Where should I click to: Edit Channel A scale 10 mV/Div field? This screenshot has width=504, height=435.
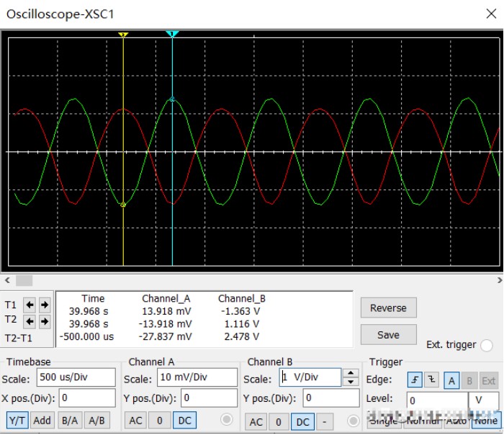[x=197, y=377]
